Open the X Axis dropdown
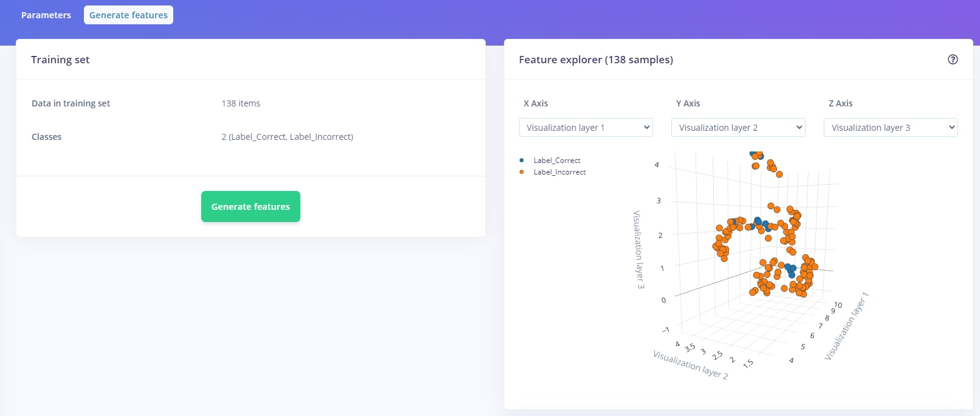The width and height of the screenshot is (980, 416). coord(585,128)
